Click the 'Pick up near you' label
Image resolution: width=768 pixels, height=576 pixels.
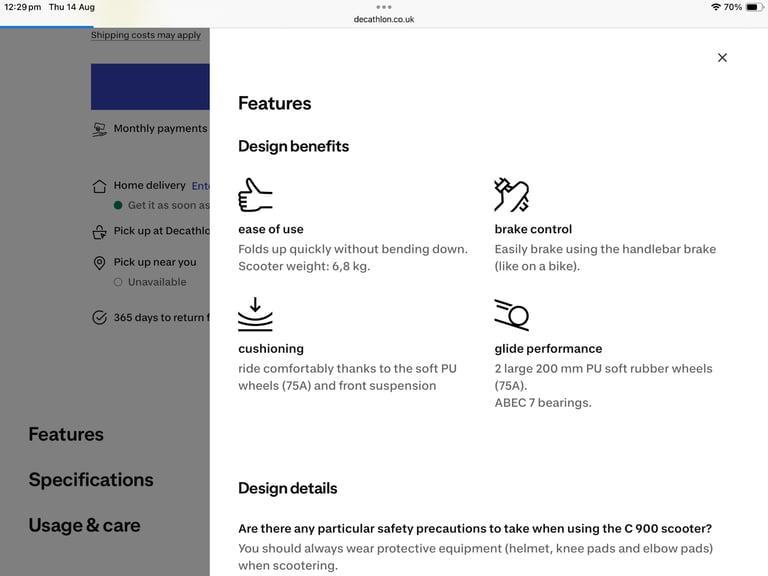[x=155, y=263]
